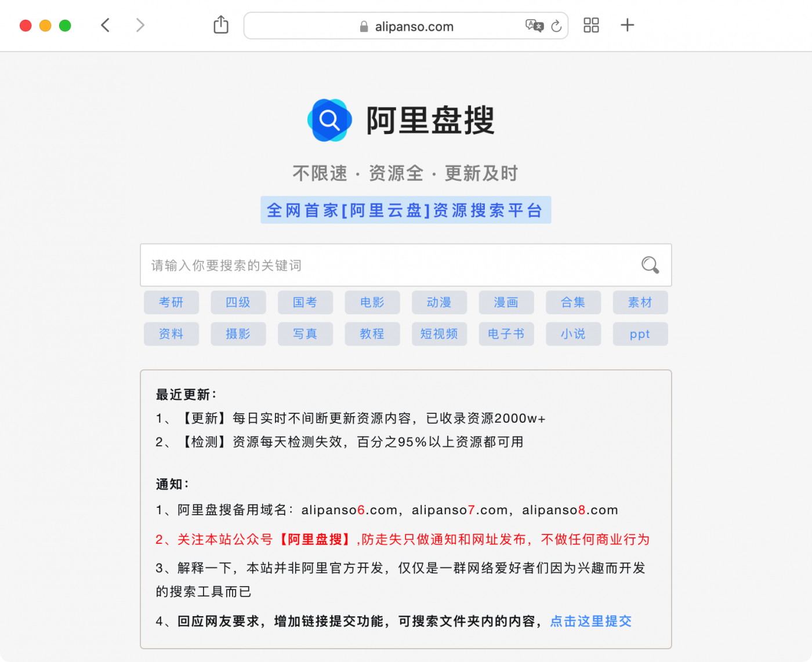812x662 pixels.
Task: Click the blue banner 全网首家[阿里云盘]资源搜索平台
Action: coord(405,210)
